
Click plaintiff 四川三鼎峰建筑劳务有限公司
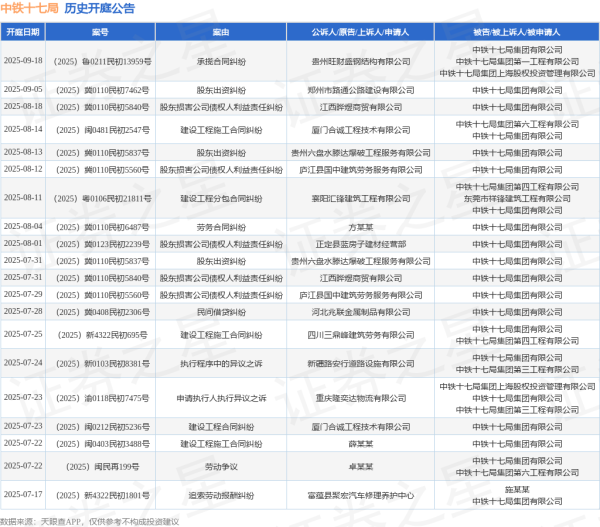coord(360,335)
